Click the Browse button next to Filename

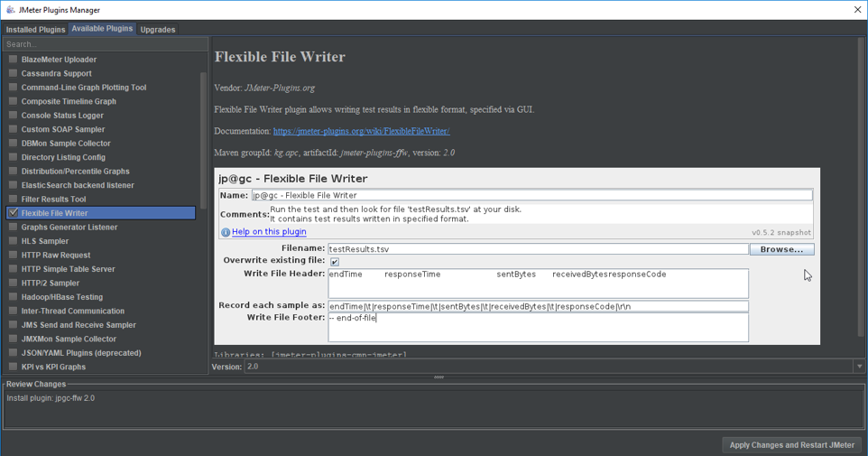tap(781, 249)
